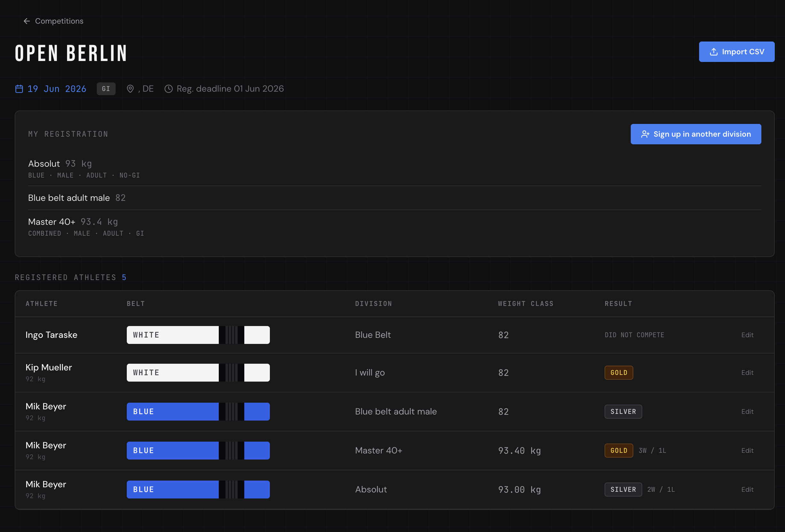Click the back arrow icon beside Competitions
This screenshot has width=785, height=532.
click(x=27, y=21)
